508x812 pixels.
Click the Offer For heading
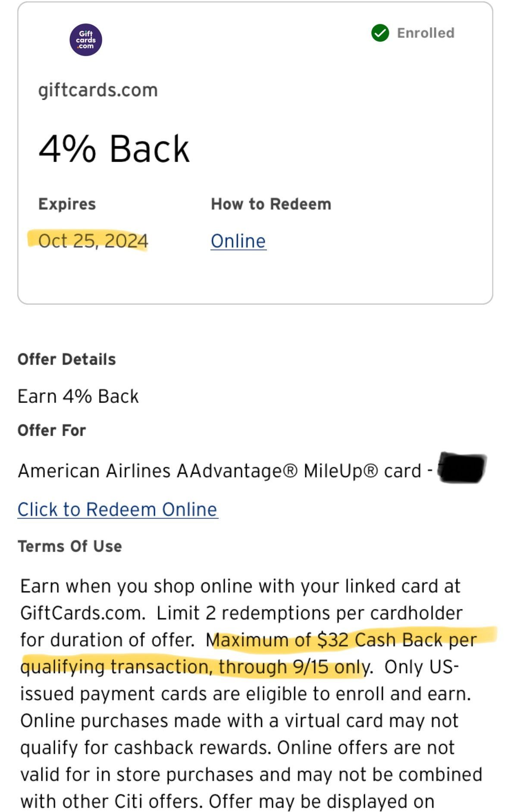(51, 430)
